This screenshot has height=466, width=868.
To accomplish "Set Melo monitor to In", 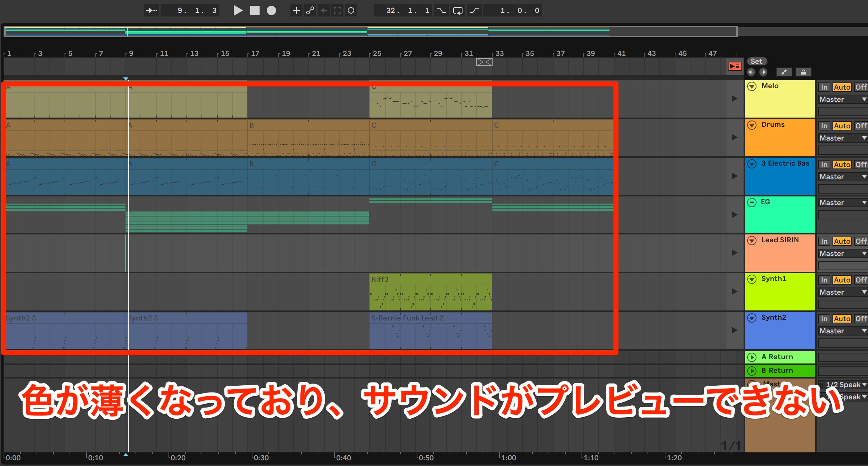I will click(824, 87).
